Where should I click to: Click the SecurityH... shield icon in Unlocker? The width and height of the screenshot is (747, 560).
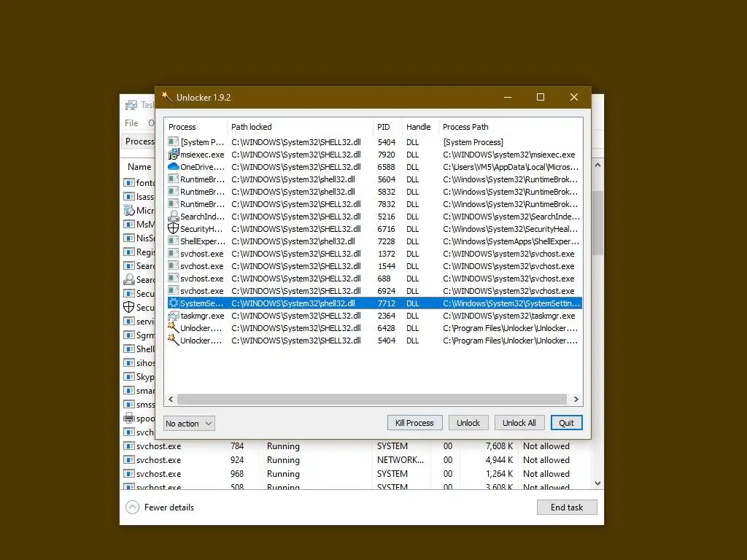click(x=174, y=228)
